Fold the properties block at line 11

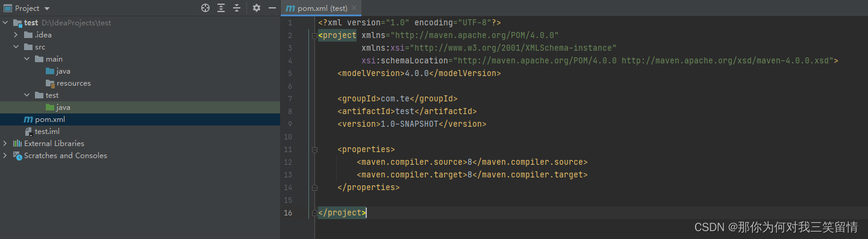314,150
